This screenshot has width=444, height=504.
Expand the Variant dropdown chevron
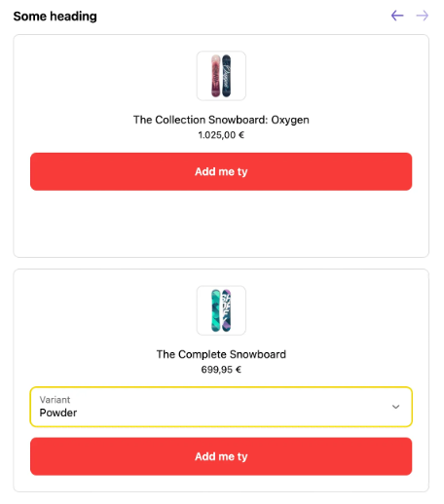coord(395,407)
